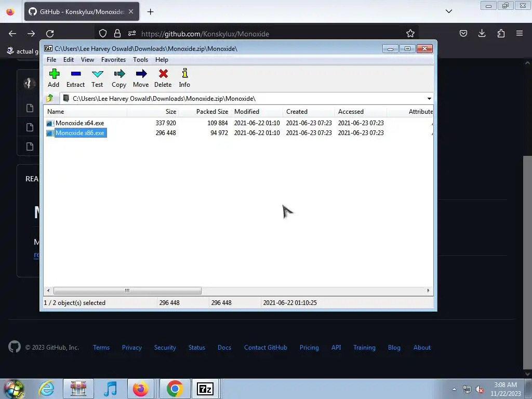Sort files by Size column header

click(x=153, y=112)
